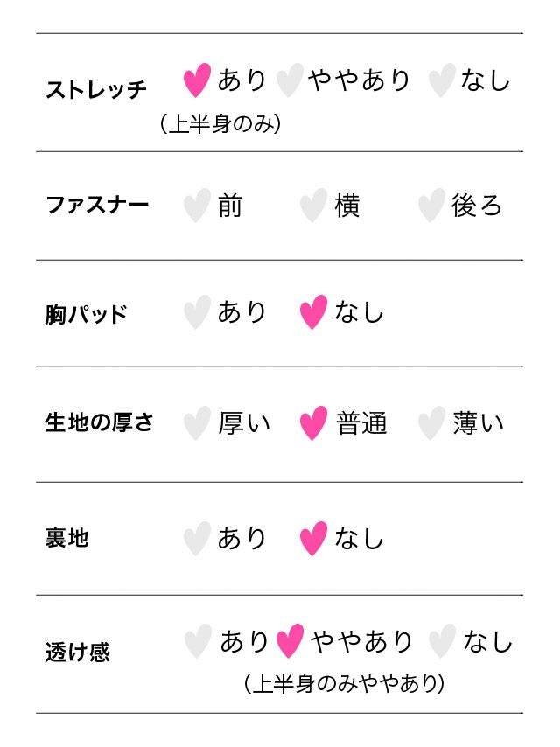Click the (上半身のみややあり) note text
Image resolution: width=560 pixels, height=747 pixels.
point(345,683)
